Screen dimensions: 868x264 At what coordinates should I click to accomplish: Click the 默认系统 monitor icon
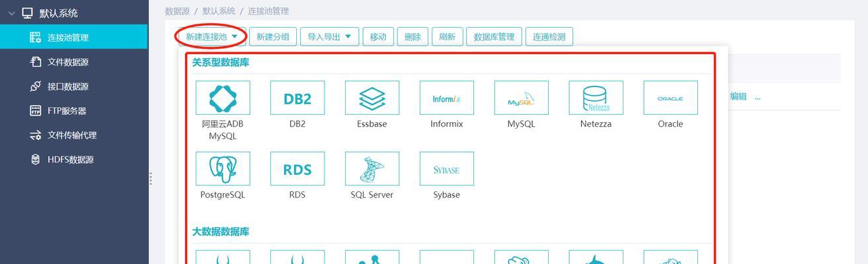click(x=27, y=13)
